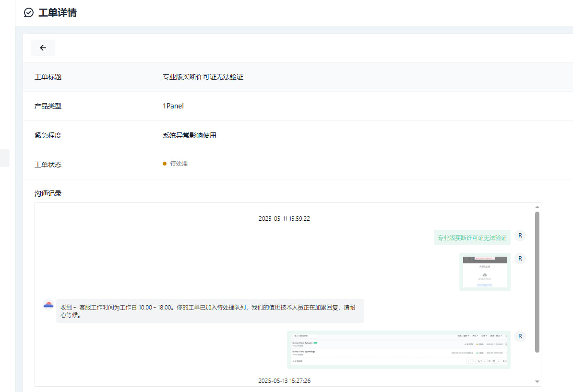Image resolution: width=573 pixels, height=392 pixels.
Task: Click the chat scrollbar up arrow
Action: (537, 207)
